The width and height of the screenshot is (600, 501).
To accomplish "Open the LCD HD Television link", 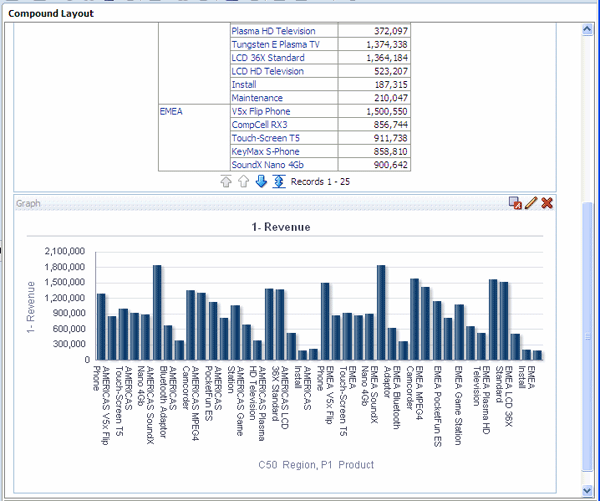I will 267,71.
